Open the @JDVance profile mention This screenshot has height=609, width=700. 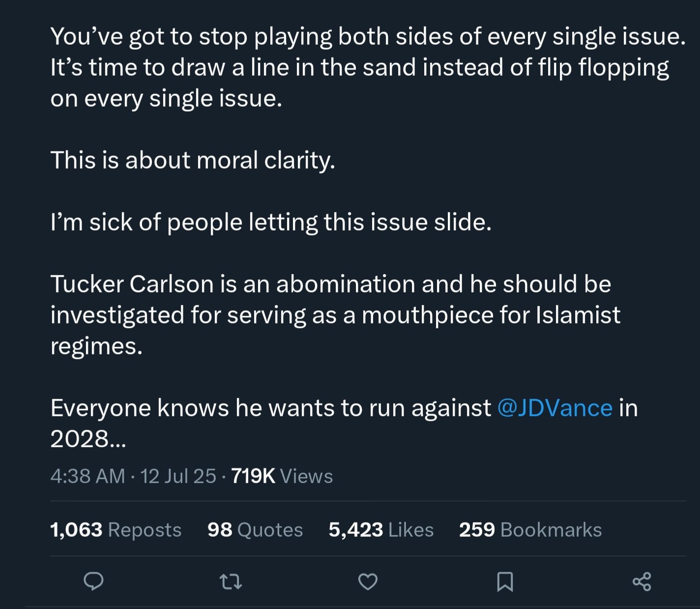[x=555, y=408]
